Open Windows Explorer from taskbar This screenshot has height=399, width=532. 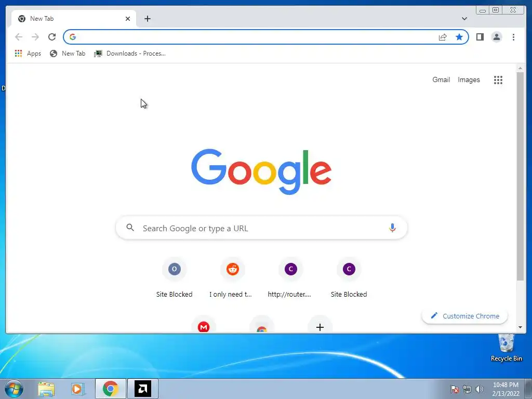click(46, 389)
